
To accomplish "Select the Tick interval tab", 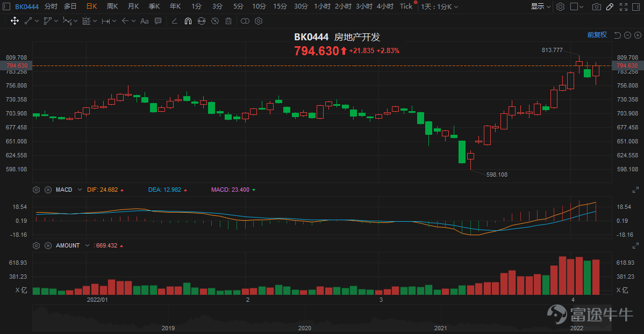I will [x=406, y=6].
